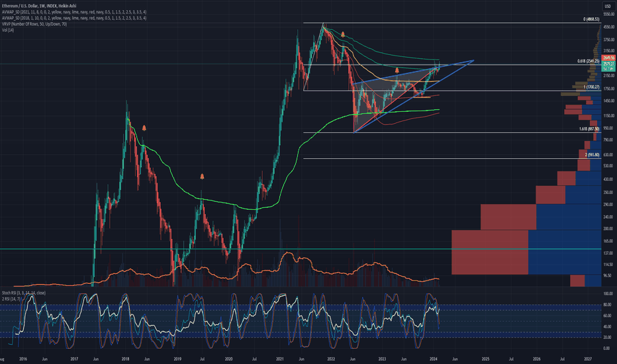617x364 pixels.
Task: Select the Stoch RSI indicator legend
Action: (24, 293)
